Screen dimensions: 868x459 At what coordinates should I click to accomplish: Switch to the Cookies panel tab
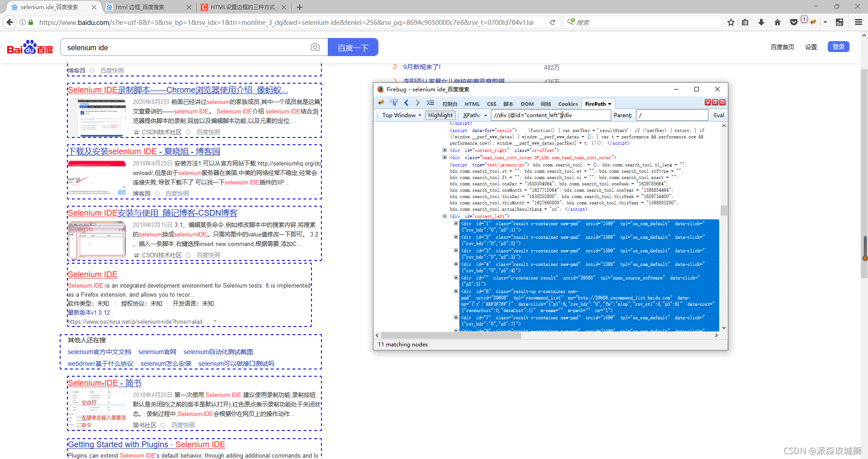point(568,104)
